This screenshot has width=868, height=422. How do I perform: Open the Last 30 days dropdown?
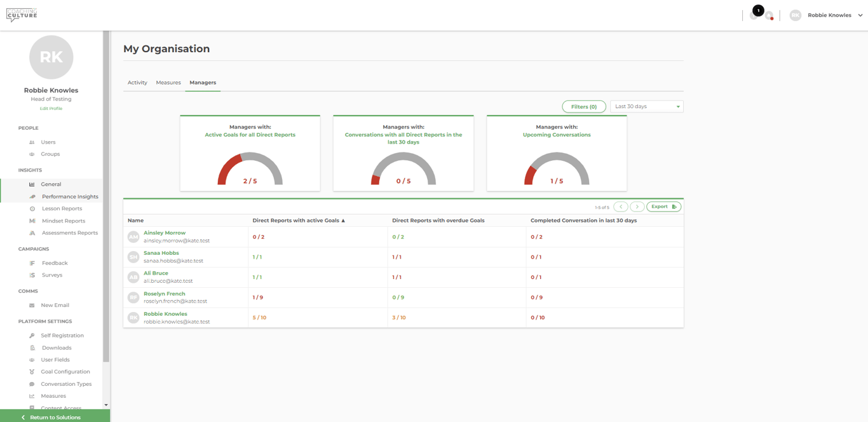(647, 107)
